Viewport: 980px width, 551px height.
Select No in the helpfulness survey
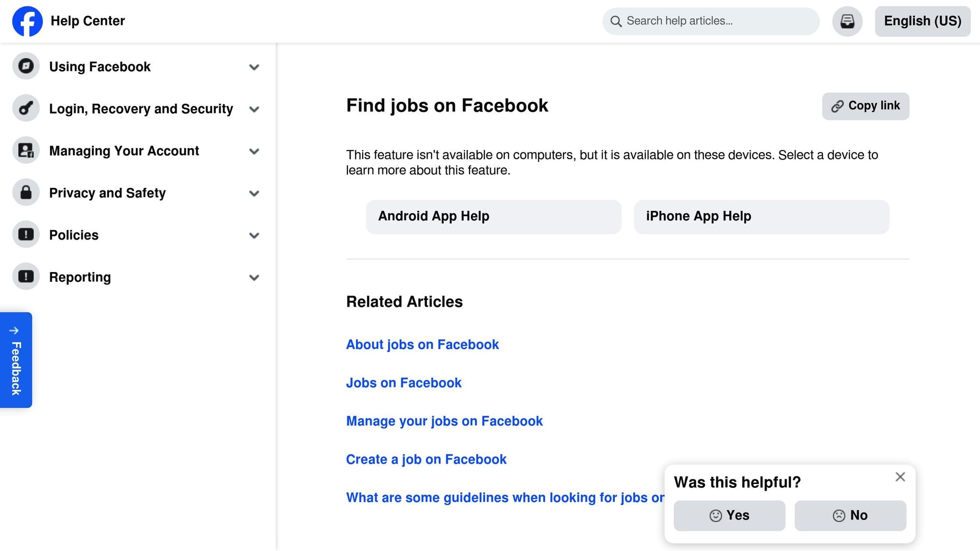point(850,516)
